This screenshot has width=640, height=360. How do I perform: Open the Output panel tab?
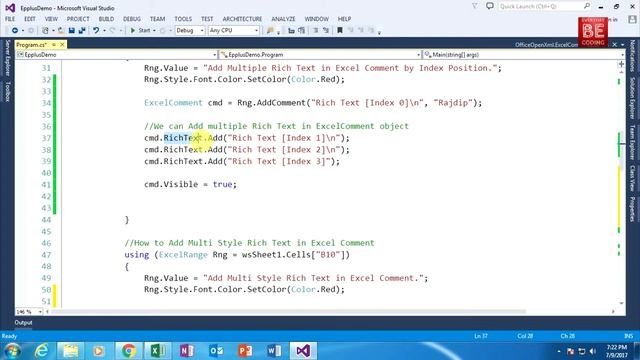pos(23,323)
